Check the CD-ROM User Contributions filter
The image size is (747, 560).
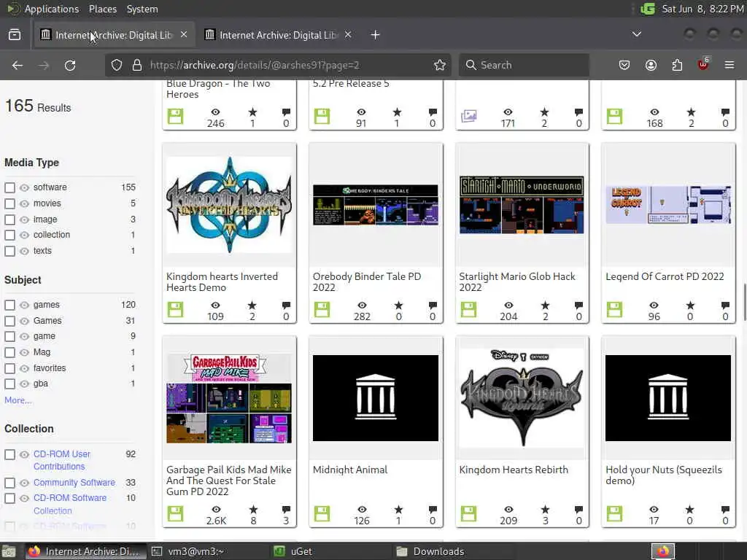(9, 454)
